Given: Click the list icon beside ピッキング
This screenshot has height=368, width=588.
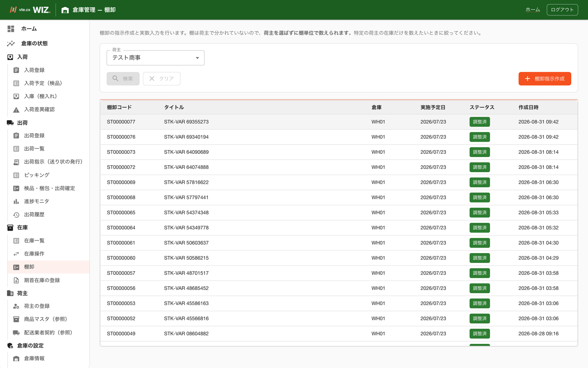Looking at the screenshot, I should pos(16,175).
